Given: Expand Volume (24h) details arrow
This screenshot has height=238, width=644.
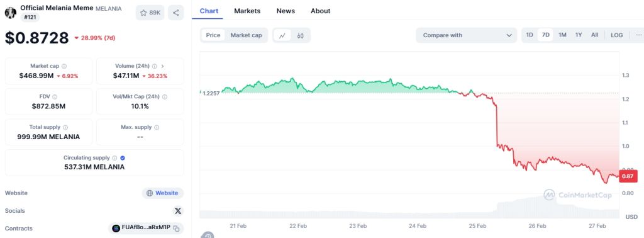Looking at the screenshot, I should [162, 66].
